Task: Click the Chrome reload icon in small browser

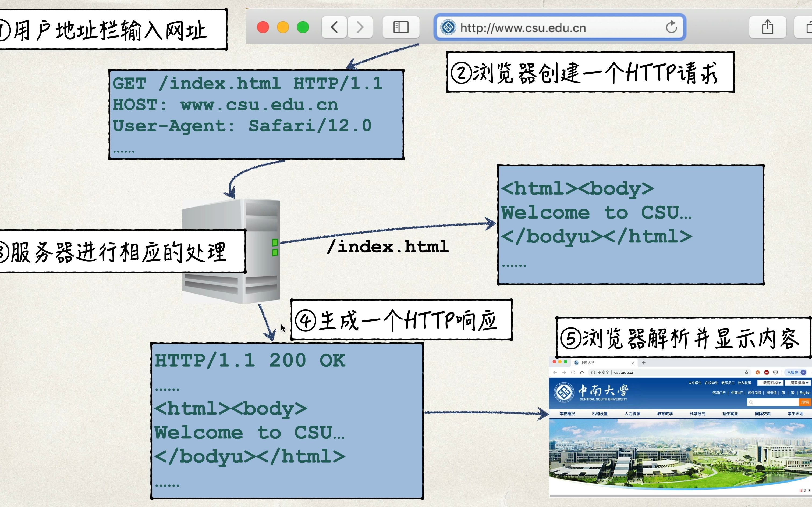Action: pyautogui.click(x=573, y=372)
